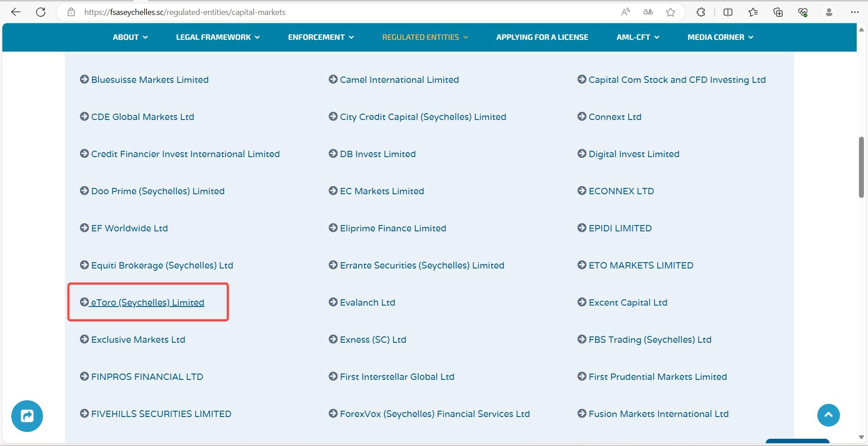Screen dimensions: 868x446
Task: Open browser settings and more menu
Action: click(x=854, y=12)
